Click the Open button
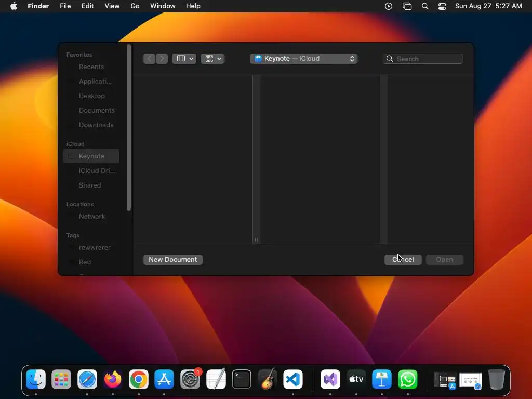The image size is (532, 399). [445, 260]
